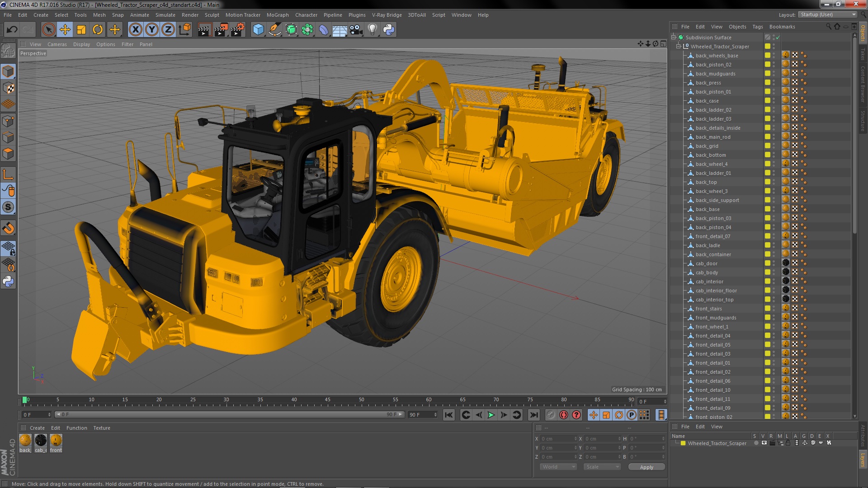Select the cab material swatch

[x=41, y=440]
